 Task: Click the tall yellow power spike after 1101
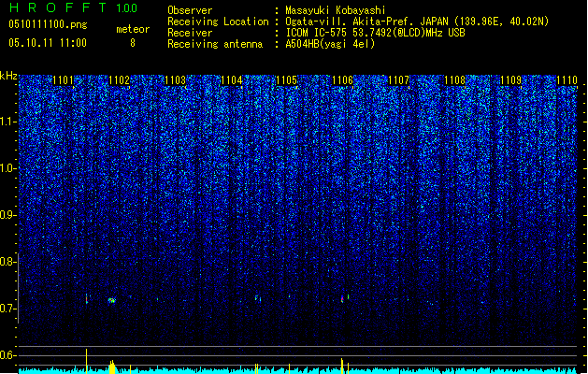point(87,361)
